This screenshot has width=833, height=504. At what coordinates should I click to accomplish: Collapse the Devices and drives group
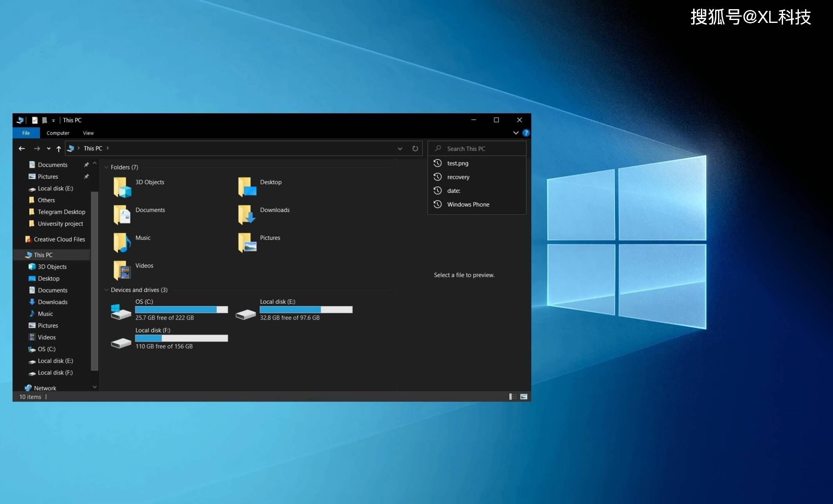[106, 290]
